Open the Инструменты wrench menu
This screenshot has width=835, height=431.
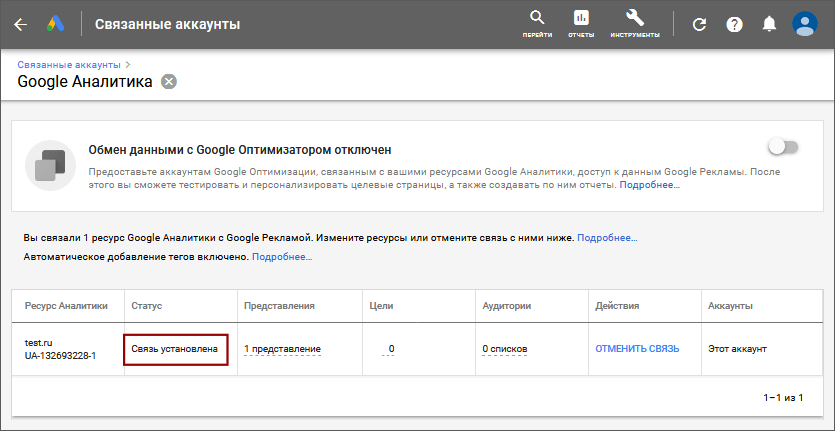[634, 23]
